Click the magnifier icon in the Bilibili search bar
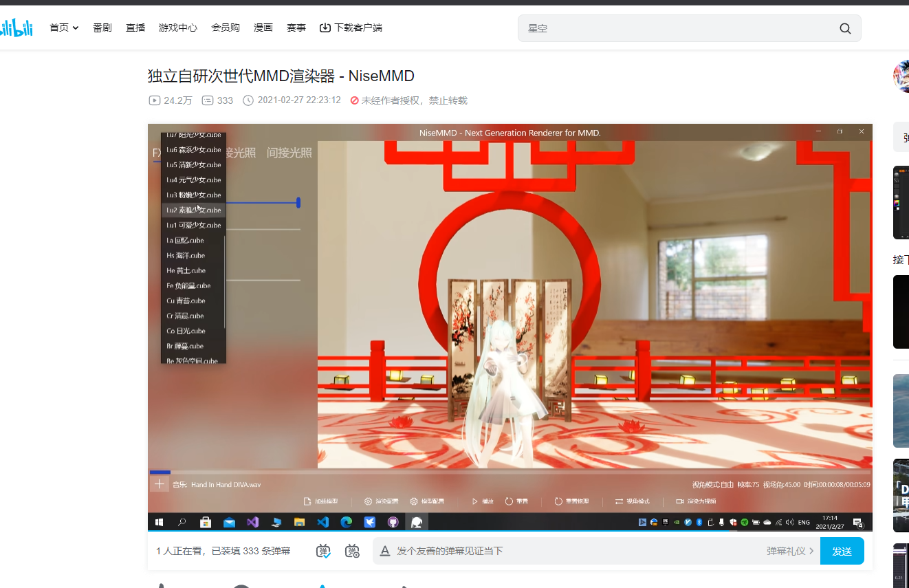This screenshot has height=588, width=909. click(x=845, y=28)
